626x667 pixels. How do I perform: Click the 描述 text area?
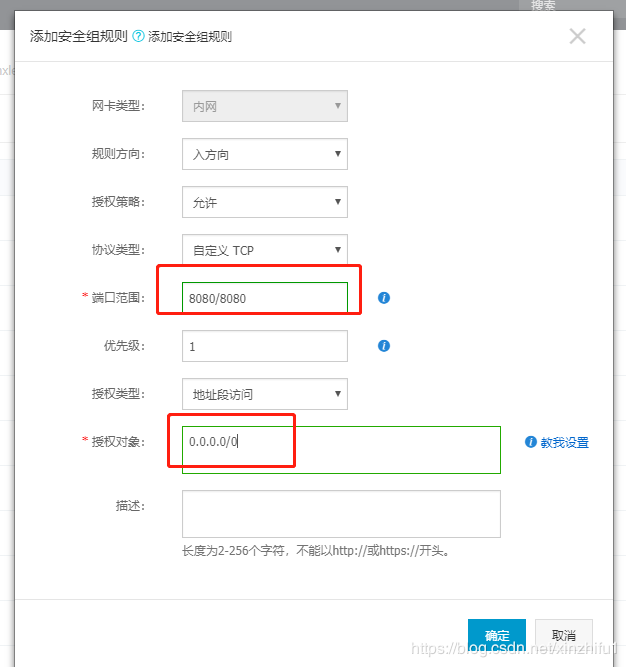(341, 514)
